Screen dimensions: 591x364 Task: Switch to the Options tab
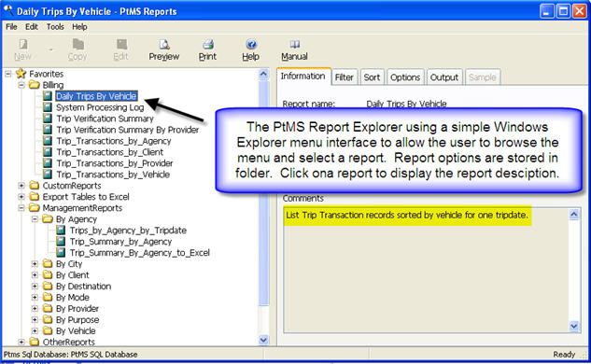point(405,77)
